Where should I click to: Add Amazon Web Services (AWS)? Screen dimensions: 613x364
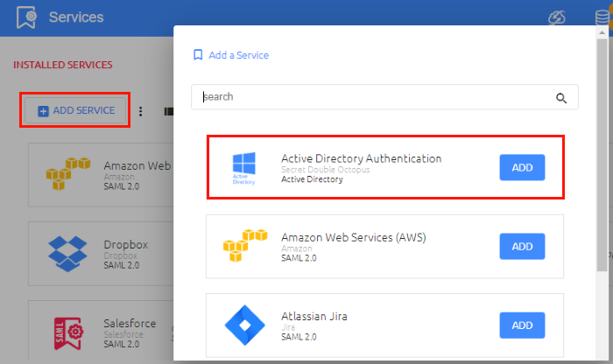coord(522,247)
